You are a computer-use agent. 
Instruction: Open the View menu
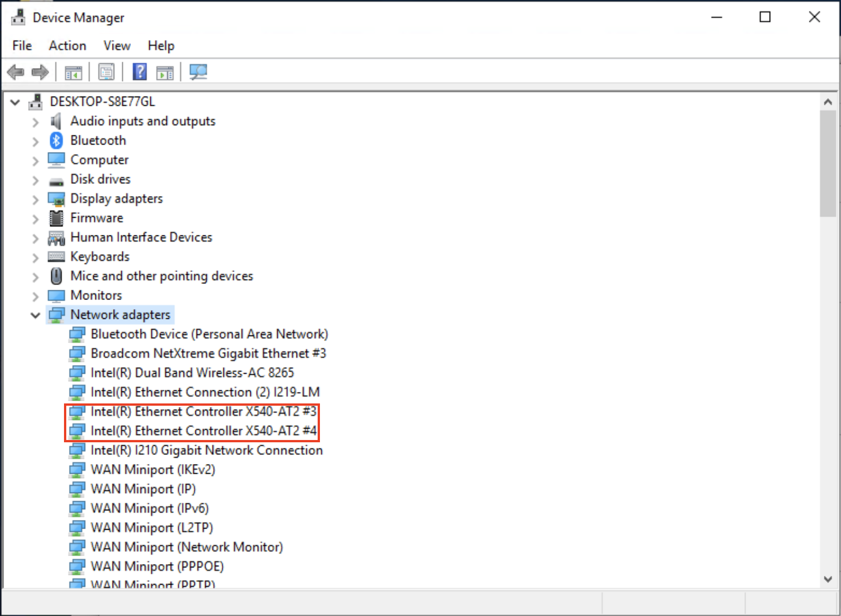point(117,46)
